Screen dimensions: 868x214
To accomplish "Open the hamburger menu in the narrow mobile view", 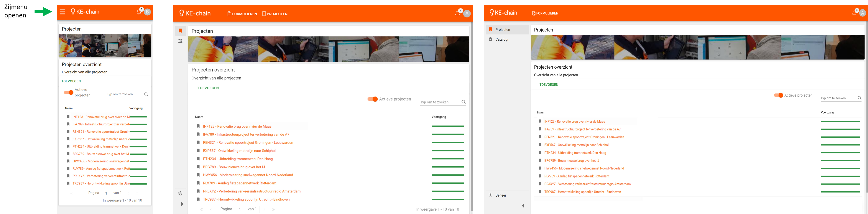I will tap(62, 12).
